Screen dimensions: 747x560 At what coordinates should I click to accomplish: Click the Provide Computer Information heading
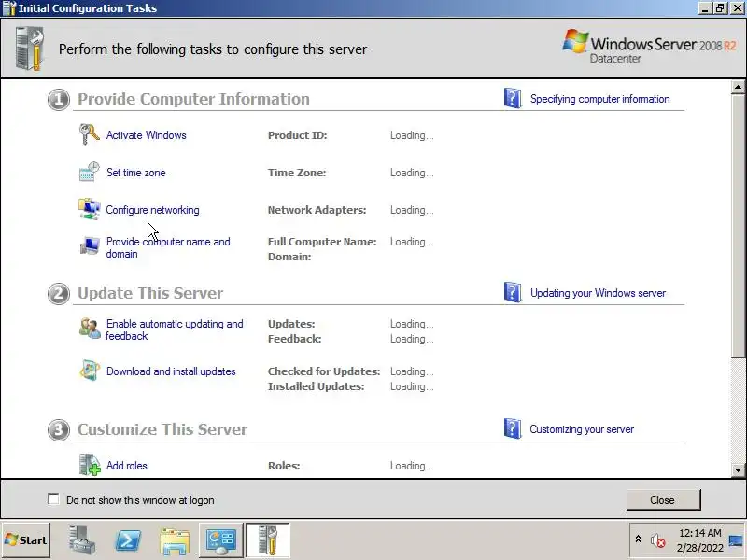tap(193, 99)
